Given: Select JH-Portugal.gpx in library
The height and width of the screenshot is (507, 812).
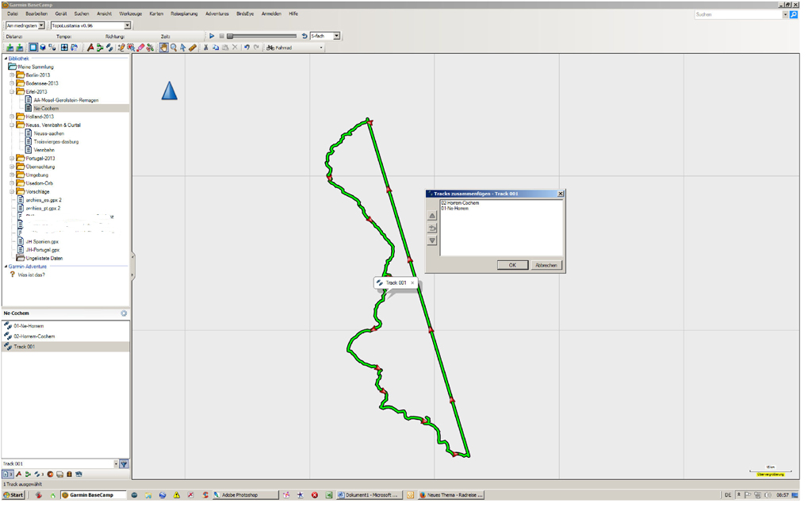Looking at the screenshot, I should [43, 251].
